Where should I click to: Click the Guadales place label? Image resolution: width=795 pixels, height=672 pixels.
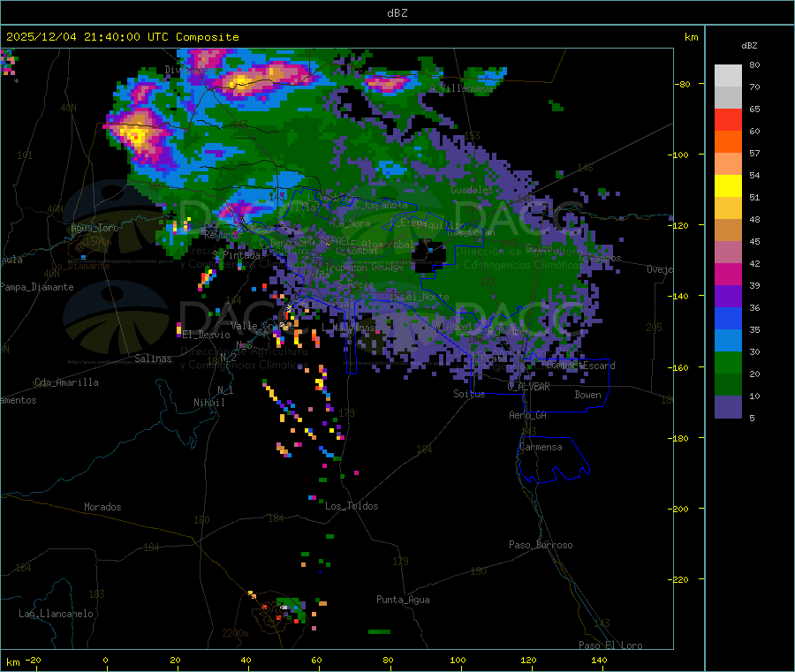pyautogui.click(x=472, y=190)
